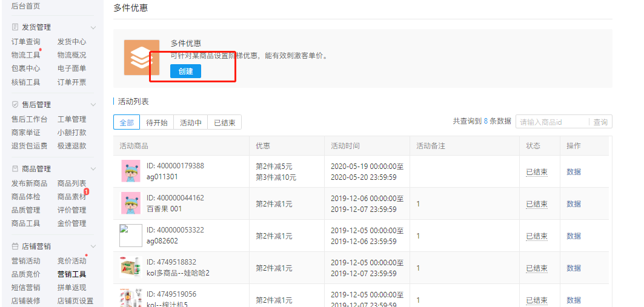Open 金价管理 in sidebar
644x307 pixels.
(x=72, y=223)
